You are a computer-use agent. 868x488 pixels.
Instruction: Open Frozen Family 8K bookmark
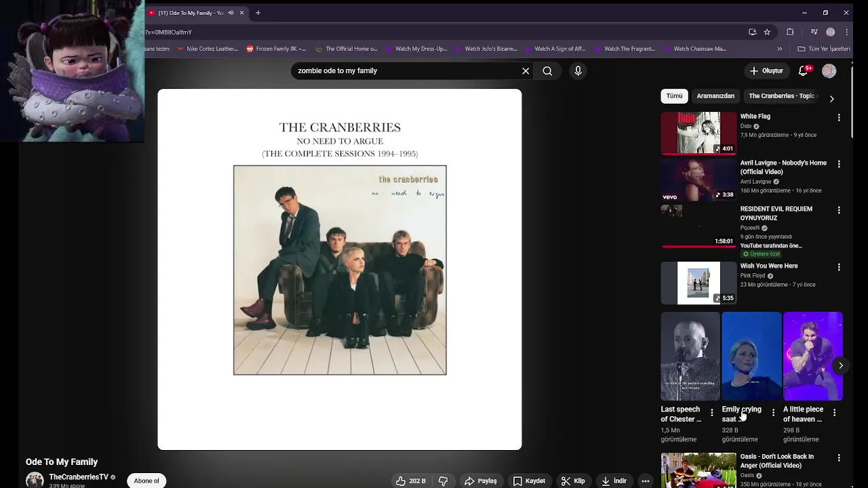(x=276, y=49)
